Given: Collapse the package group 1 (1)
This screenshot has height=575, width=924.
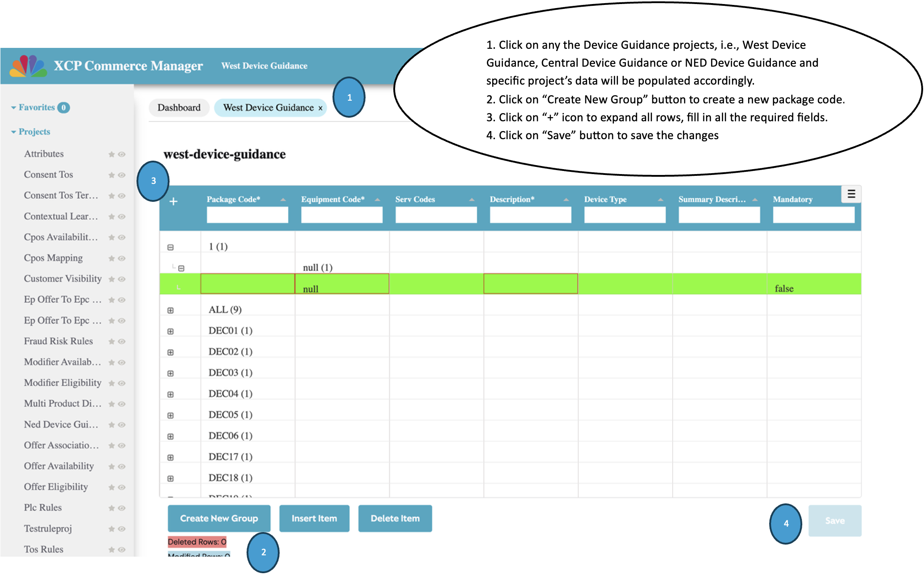Looking at the screenshot, I should tap(170, 247).
